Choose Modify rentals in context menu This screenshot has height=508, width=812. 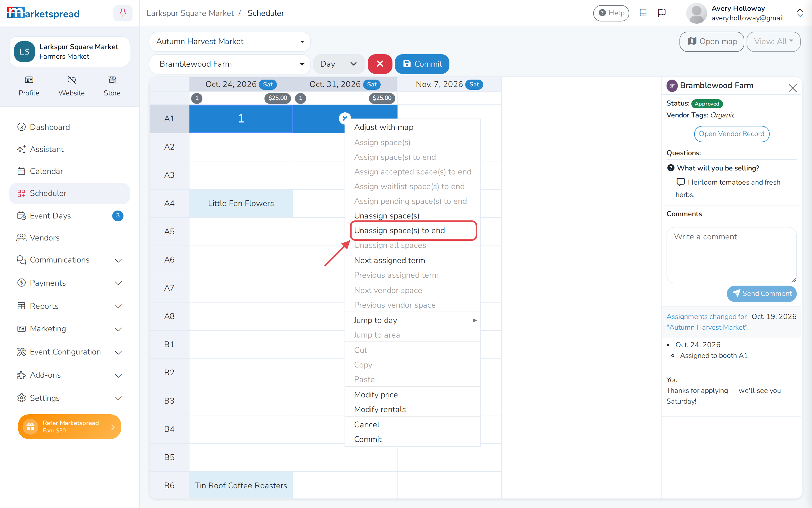(x=412, y=409)
